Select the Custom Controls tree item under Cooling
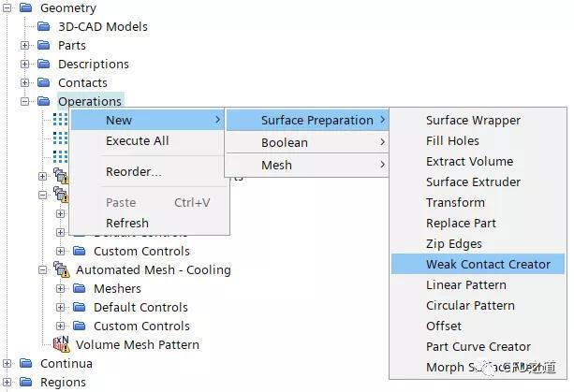Viewport: 574px width, 392px height. click(x=141, y=326)
